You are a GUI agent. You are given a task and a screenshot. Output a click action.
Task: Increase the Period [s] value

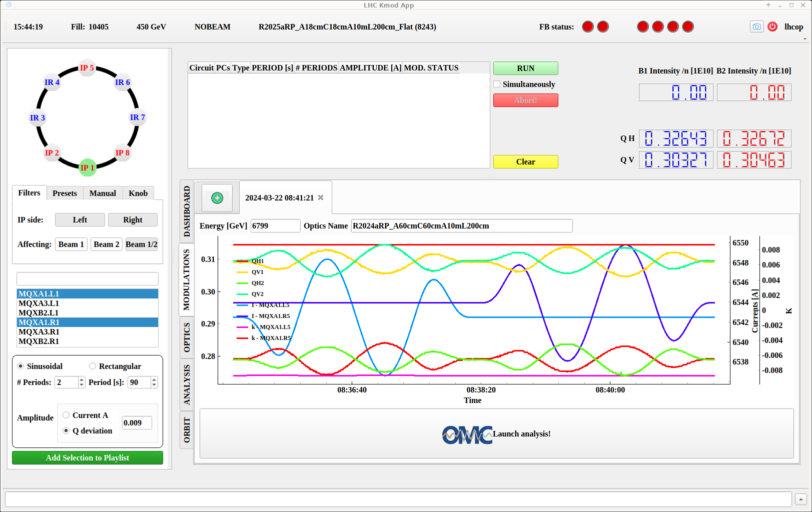(154, 379)
